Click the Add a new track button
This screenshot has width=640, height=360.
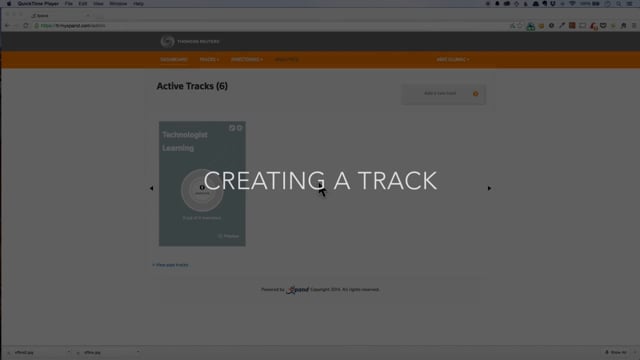pyautogui.click(x=444, y=94)
